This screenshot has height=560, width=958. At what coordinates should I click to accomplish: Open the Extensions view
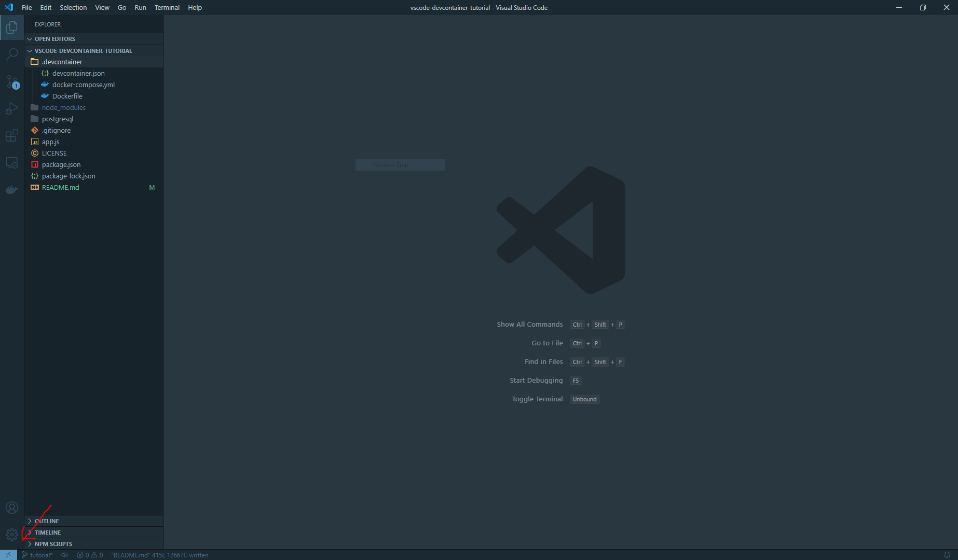(x=12, y=136)
